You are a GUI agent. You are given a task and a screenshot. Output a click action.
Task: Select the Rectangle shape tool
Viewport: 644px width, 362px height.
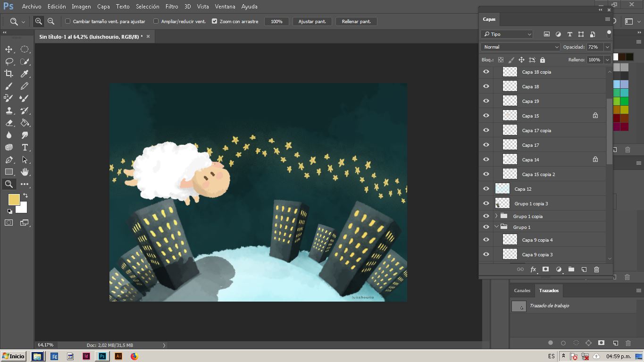click(x=8, y=172)
